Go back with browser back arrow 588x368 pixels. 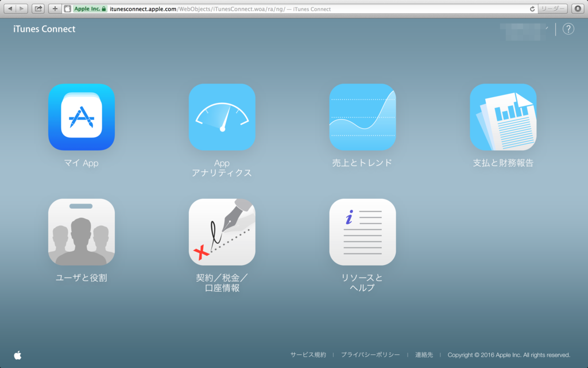[10, 9]
